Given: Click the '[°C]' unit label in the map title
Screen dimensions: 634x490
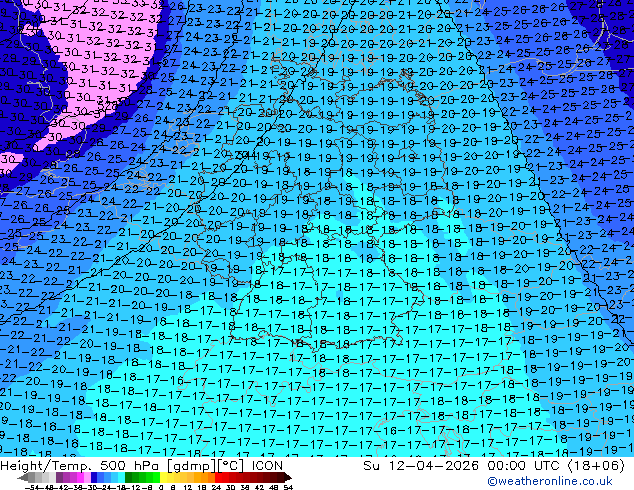Looking at the screenshot, I should [231, 466].
